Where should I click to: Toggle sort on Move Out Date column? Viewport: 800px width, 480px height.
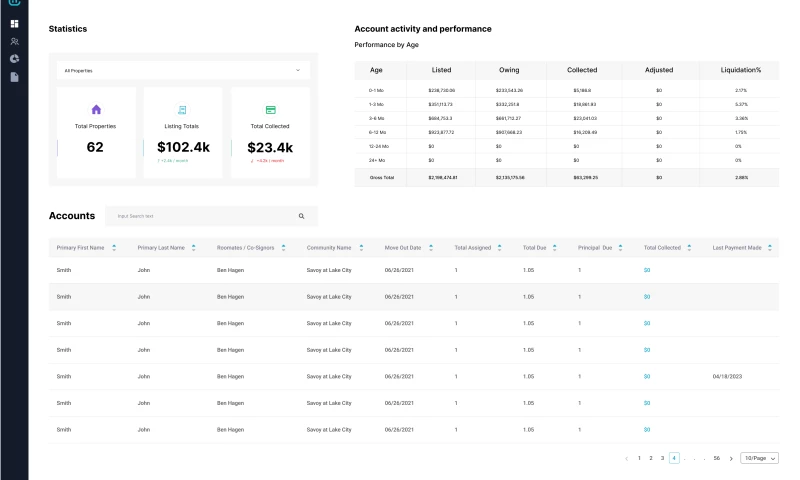point(431,247)
